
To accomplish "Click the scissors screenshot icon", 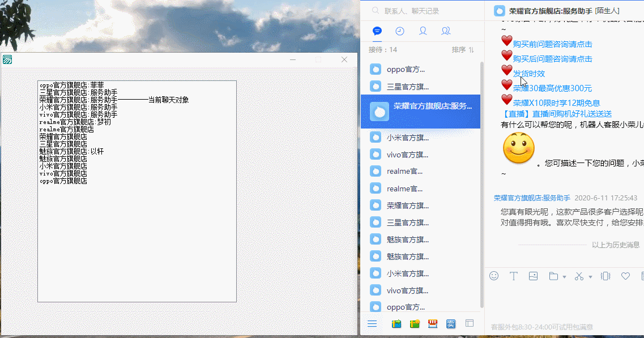I will click(x=579, y=276).
